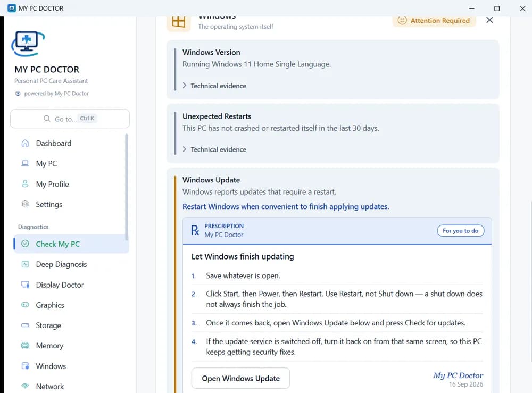Click Running Windows 11 Home text
The image size is (532, 393).
coord(256,64)
